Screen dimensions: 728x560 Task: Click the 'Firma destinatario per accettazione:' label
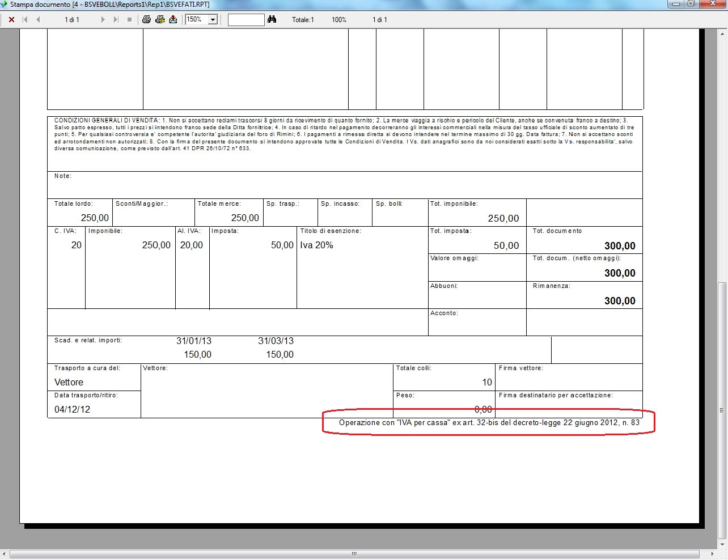click(556, 396)
